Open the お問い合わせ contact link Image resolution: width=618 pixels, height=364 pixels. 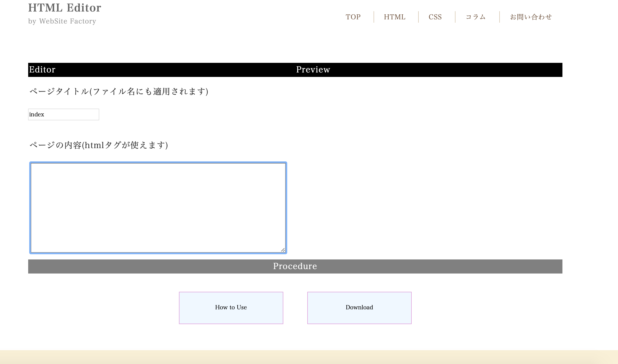pos(531,17)
